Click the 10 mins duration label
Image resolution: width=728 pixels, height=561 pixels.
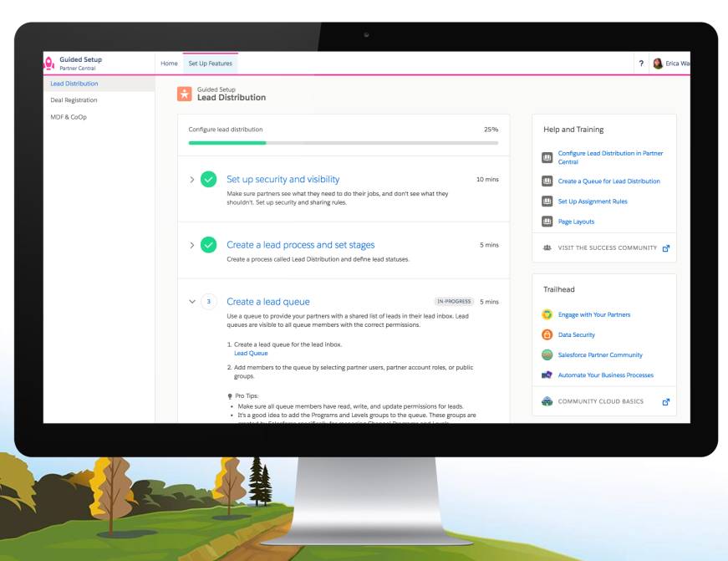(487, 179)
